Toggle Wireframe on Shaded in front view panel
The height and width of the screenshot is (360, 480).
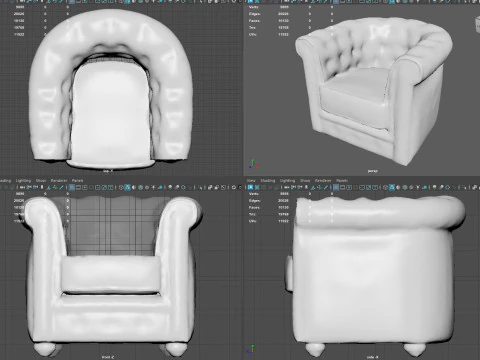pos(140,188)
